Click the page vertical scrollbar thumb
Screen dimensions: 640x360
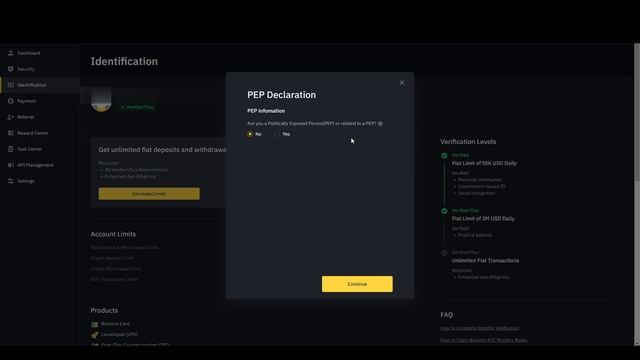click(x=637, y=112)
